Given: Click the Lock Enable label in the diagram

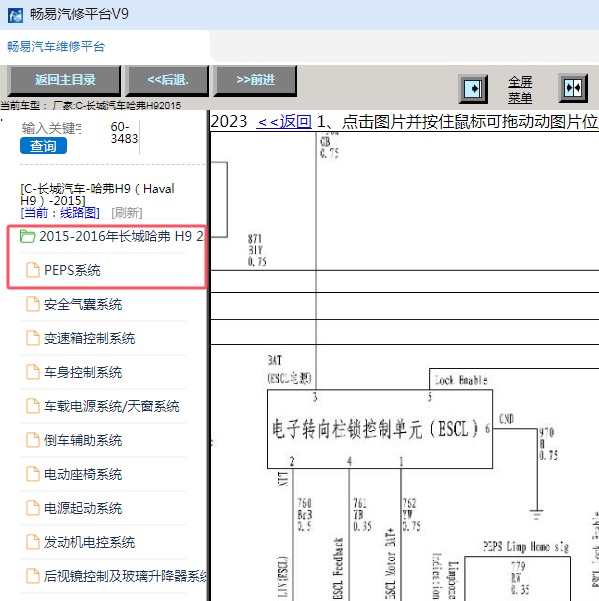Looking at the screenshot, I should 461,380.
